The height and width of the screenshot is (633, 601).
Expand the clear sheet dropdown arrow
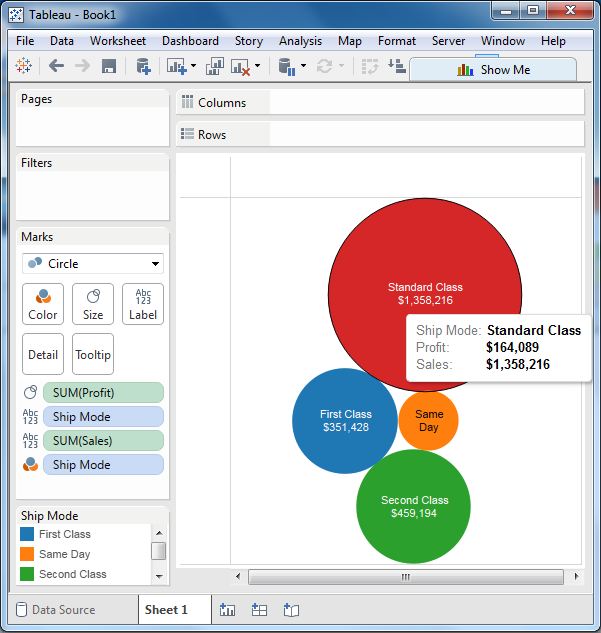258,66
